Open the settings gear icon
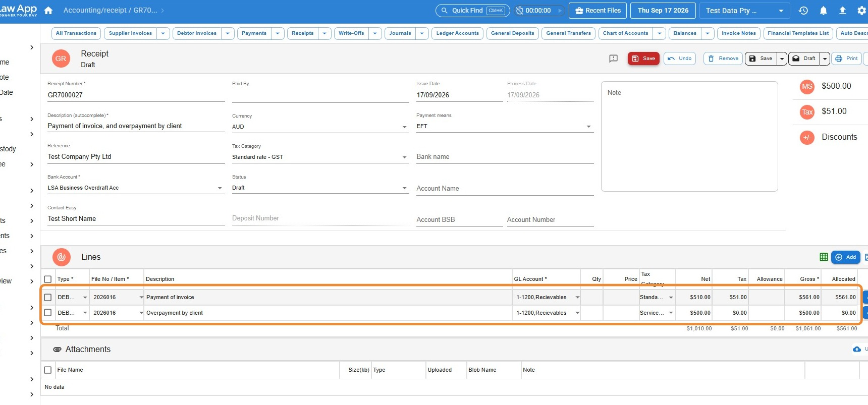Image resolution: width=868 pixels, height=405 pixels. click(861, 11)
